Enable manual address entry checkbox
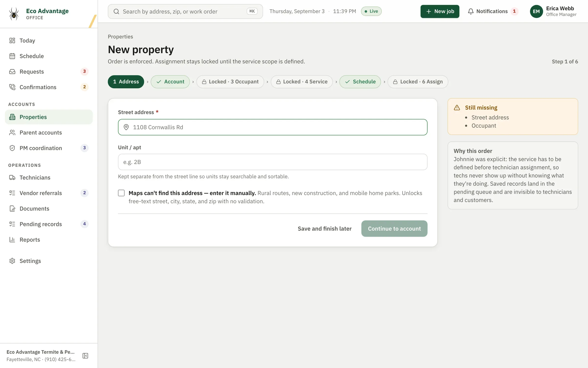This screenshot has width=588, height=368. [x=121, y=193]
